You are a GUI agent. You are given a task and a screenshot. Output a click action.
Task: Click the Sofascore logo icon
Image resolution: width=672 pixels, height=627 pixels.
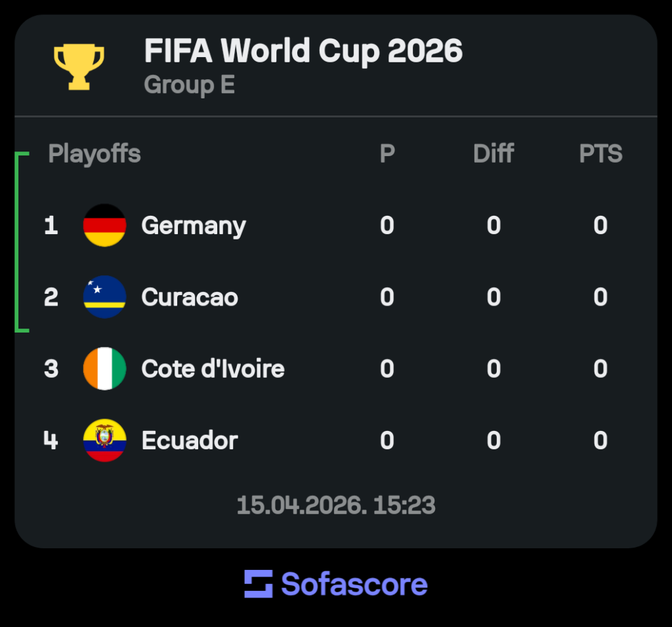pyautogui.click(x=258, y=584)
